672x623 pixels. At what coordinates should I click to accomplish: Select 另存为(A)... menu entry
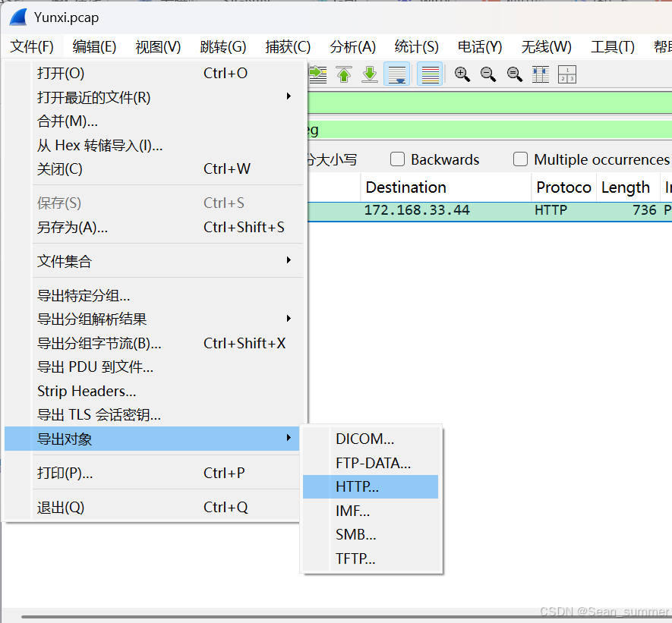(x=153, y=227)
